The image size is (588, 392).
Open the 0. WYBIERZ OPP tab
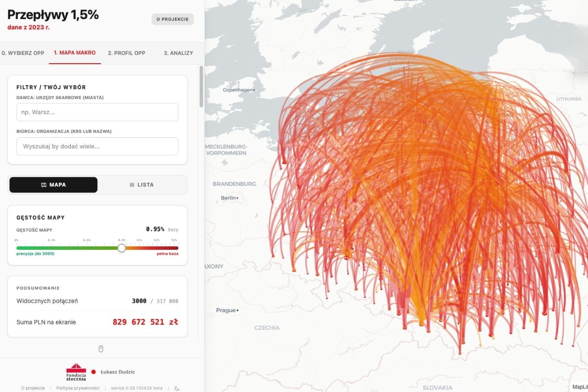23,53
